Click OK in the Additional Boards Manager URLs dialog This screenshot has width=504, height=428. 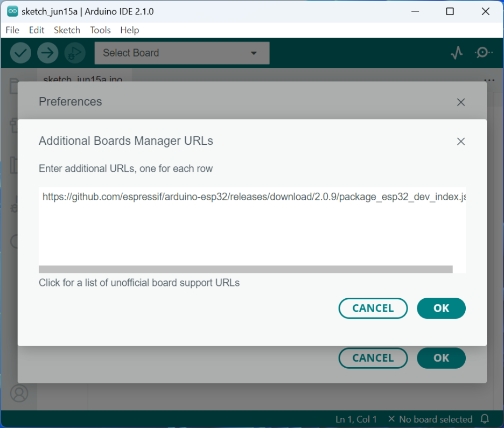(442, 308)
